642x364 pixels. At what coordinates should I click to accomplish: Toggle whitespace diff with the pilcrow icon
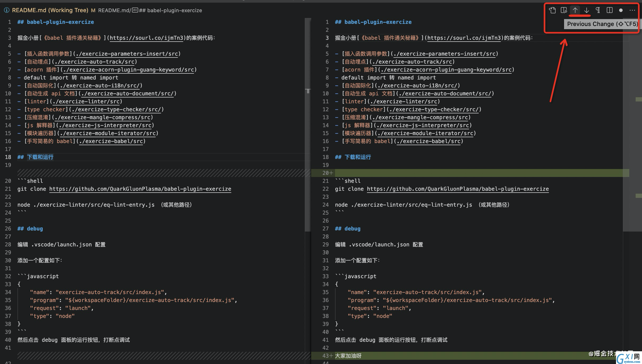pos(598,10)
